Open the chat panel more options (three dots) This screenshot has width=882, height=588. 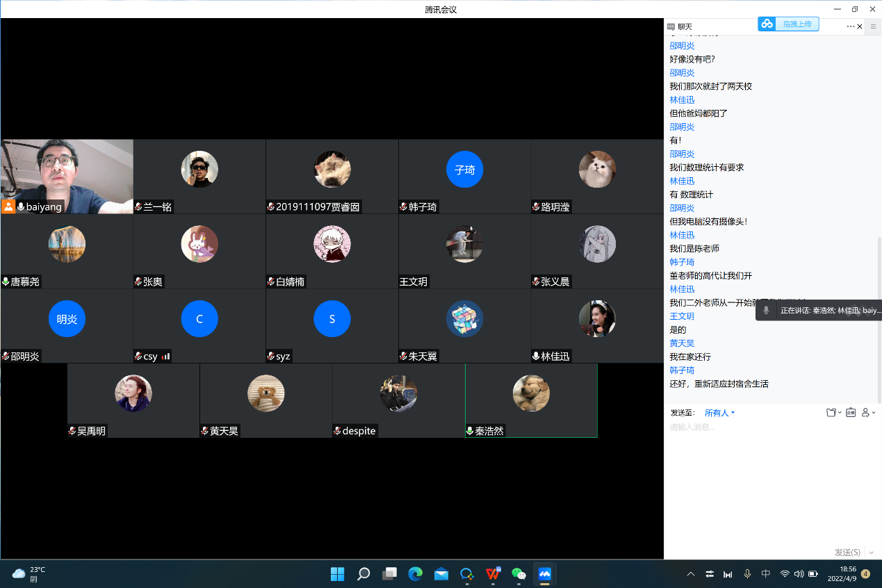(850, 26)
